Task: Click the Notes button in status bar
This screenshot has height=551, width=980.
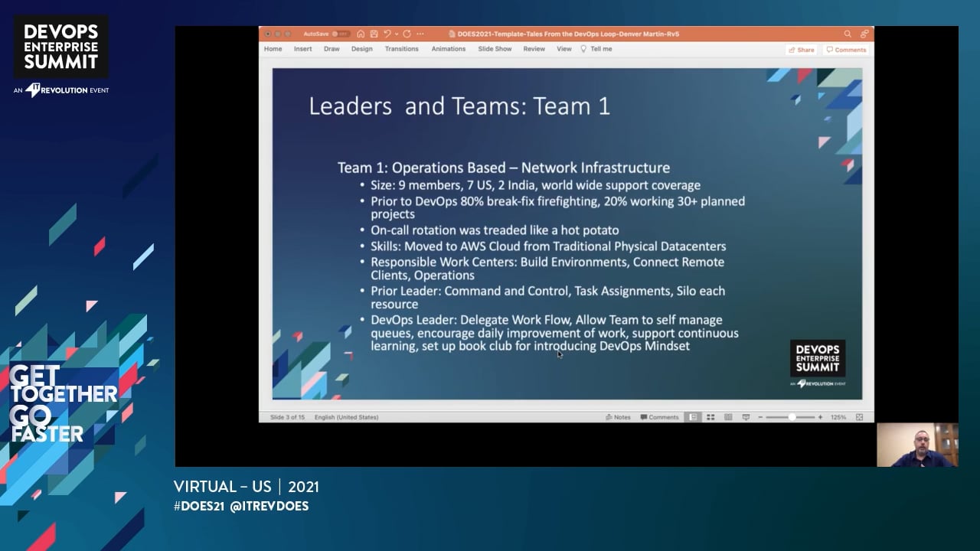Action: tap(618, 417)
